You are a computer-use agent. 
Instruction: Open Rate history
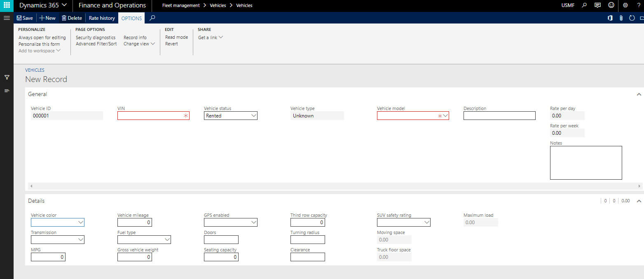point(102,18)
